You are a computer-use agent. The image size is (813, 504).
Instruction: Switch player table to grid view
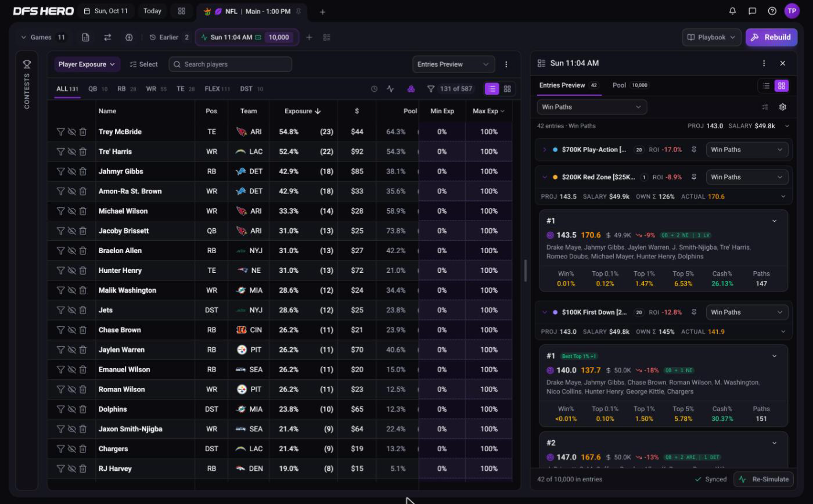point(507,89)
